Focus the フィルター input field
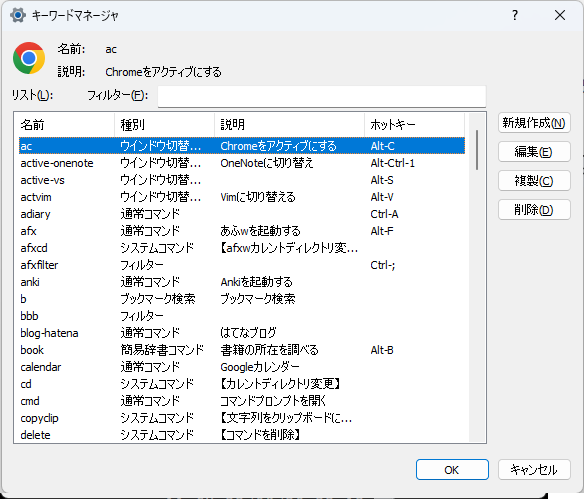Screen dimensions: 584x499 click(x=322, y=96)
